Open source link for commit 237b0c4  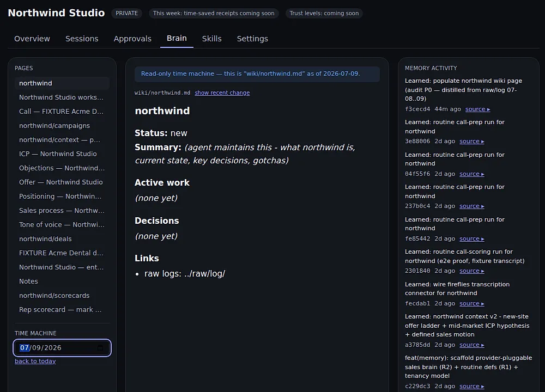click(x=471, y=206)
